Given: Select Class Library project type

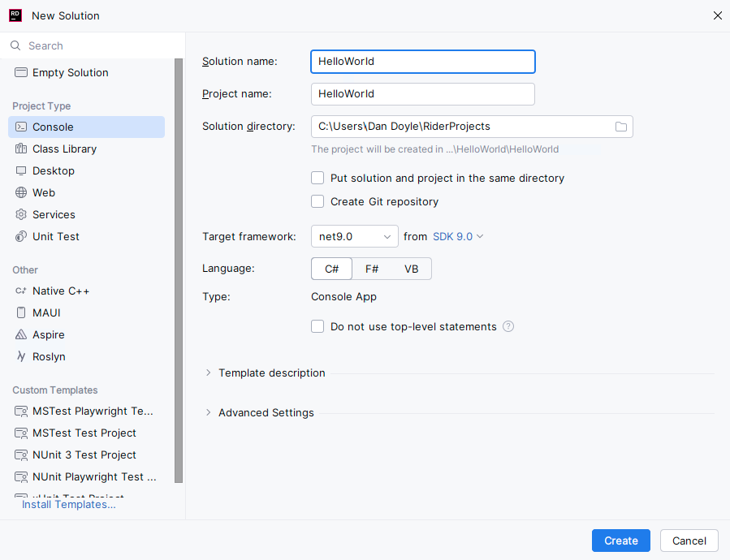Looking at the screenshot, I should click(86, 149).
